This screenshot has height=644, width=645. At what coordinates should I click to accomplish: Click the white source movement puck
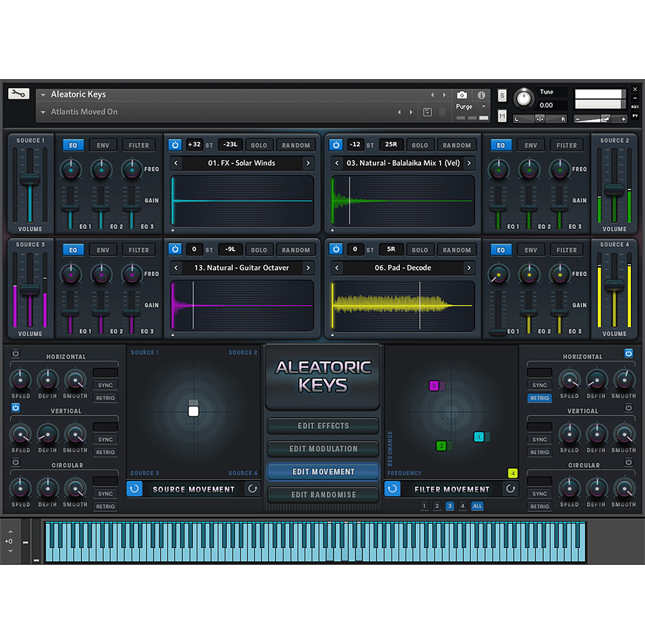(x=193, y=411)
